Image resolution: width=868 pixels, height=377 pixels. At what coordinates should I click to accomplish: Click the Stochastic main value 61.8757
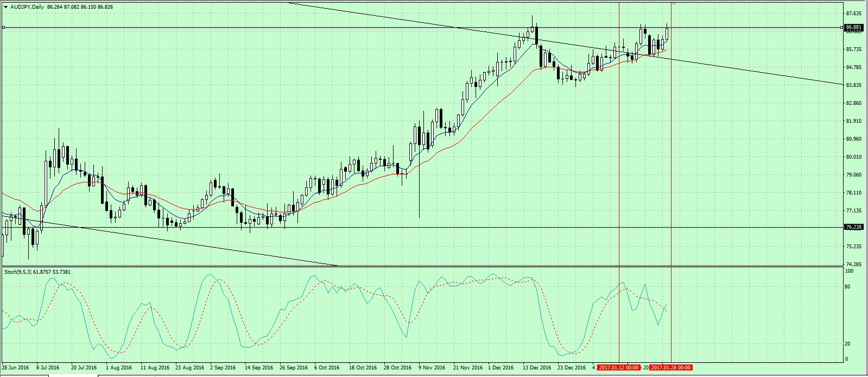coord(42,272)
